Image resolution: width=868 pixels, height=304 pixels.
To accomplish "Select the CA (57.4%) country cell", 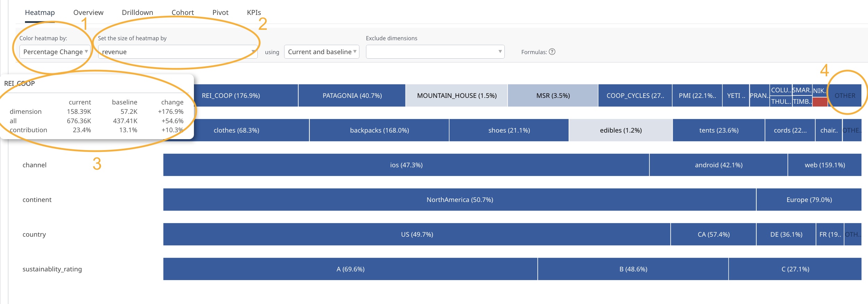I will pyautogui.click(x=713, y=234).
